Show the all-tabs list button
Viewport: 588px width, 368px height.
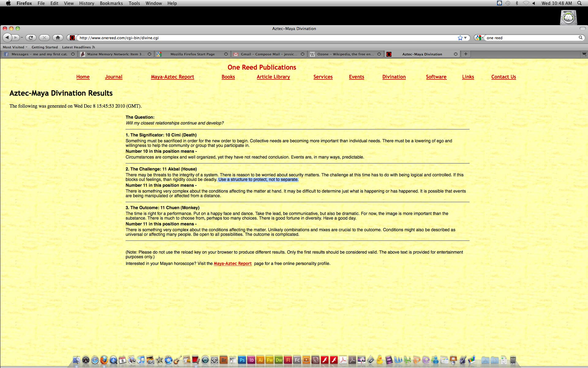click(584, 54)
